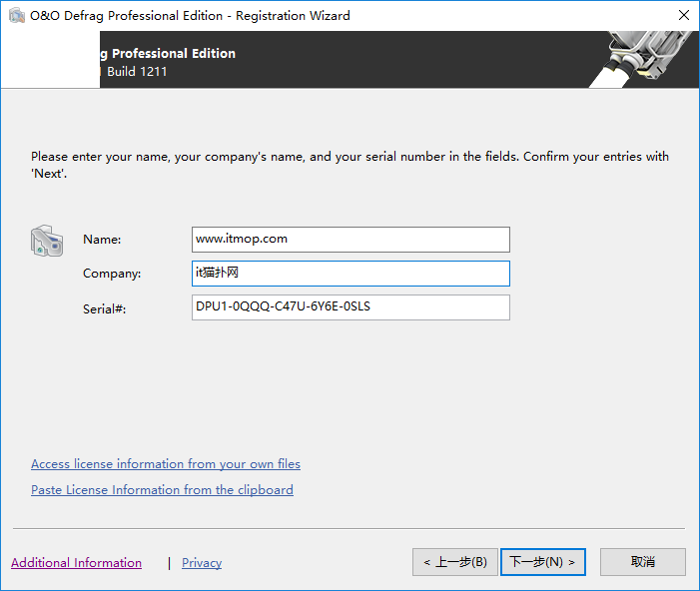Click the Company: label
This screenshot has height=591, width=700.
(x=112, y=274)
